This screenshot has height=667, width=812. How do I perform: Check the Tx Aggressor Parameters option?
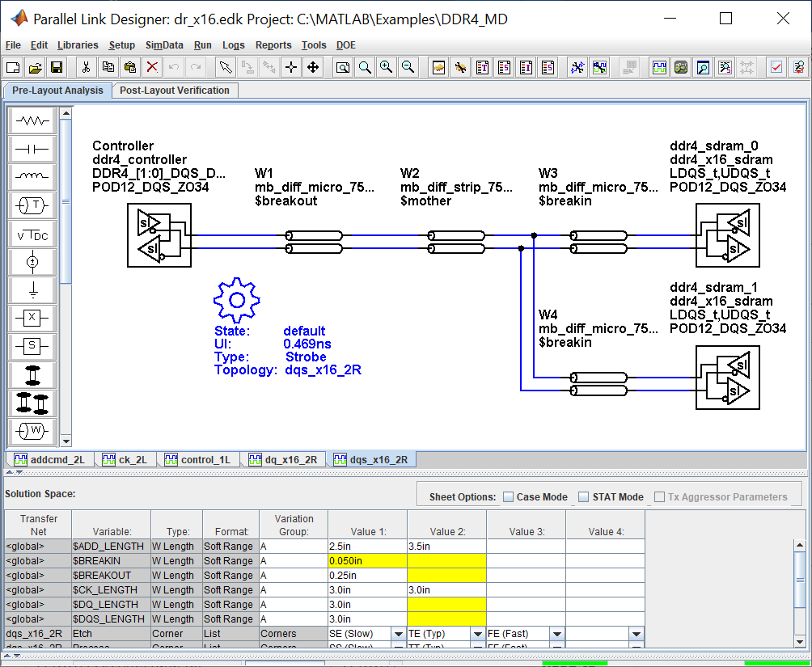[660, 497]
